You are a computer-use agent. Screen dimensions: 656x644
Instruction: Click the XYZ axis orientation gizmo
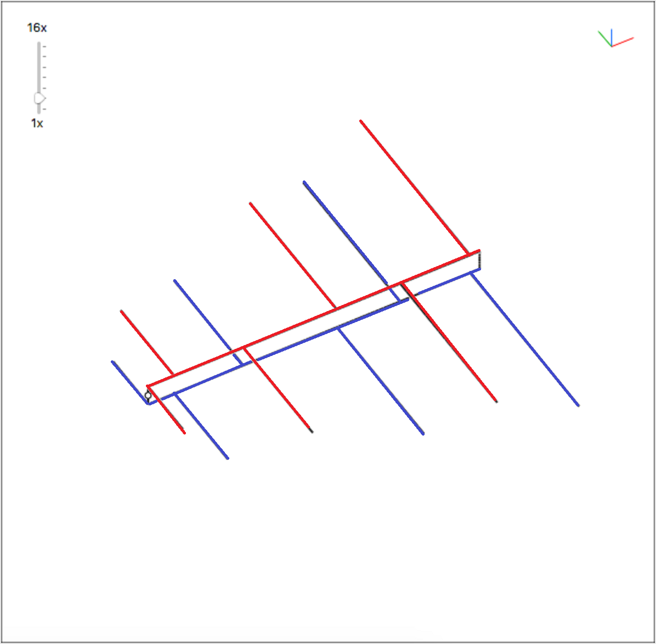[x=615, y=38]
